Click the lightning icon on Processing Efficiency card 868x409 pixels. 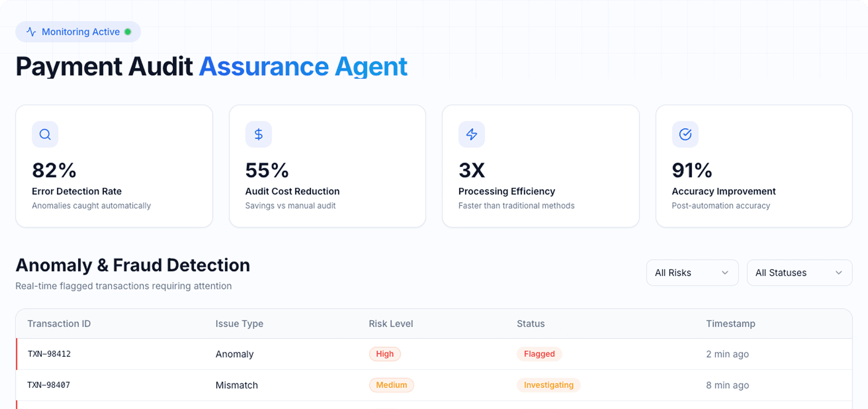[x=472, y=134]
